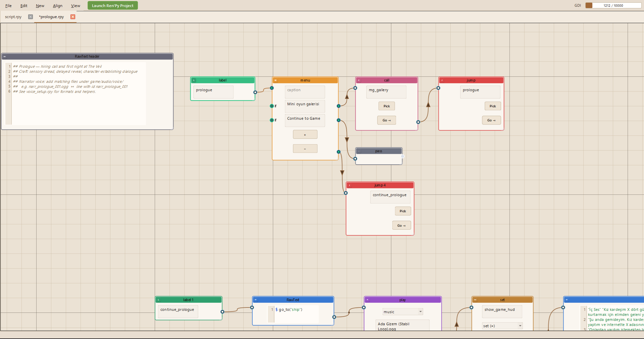Click the label 1 node header icon
Viewport: 644px width, 339px height.
point(158,300)
